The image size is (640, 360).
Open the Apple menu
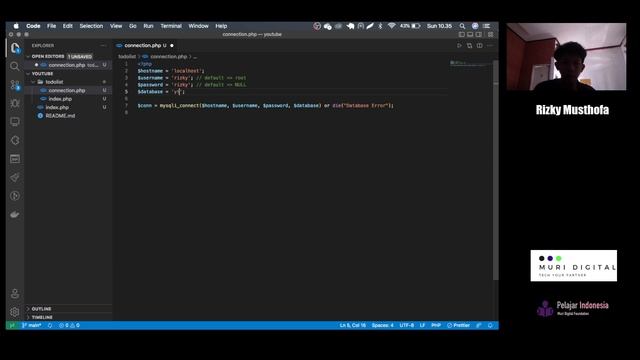(16, 26)
